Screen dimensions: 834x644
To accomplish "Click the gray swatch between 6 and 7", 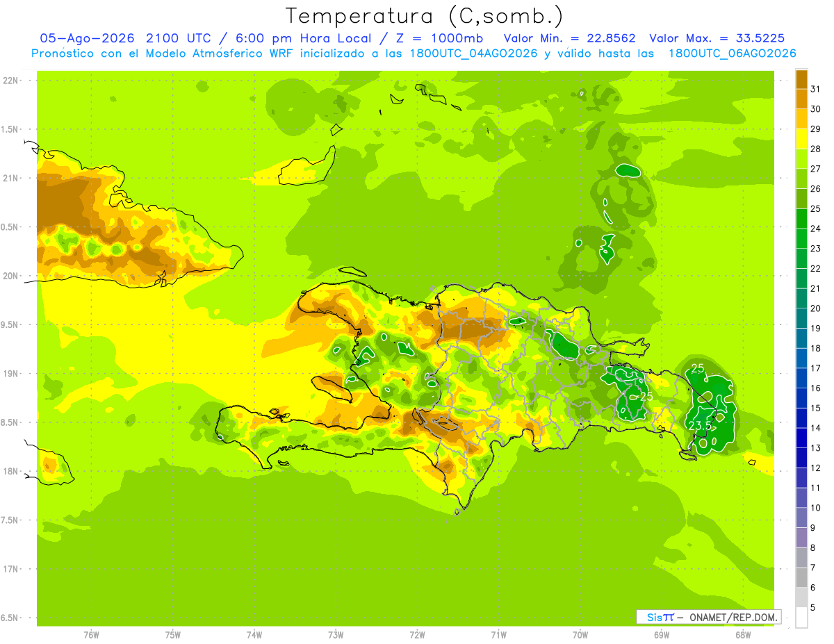I will click(x=801, y=578).
